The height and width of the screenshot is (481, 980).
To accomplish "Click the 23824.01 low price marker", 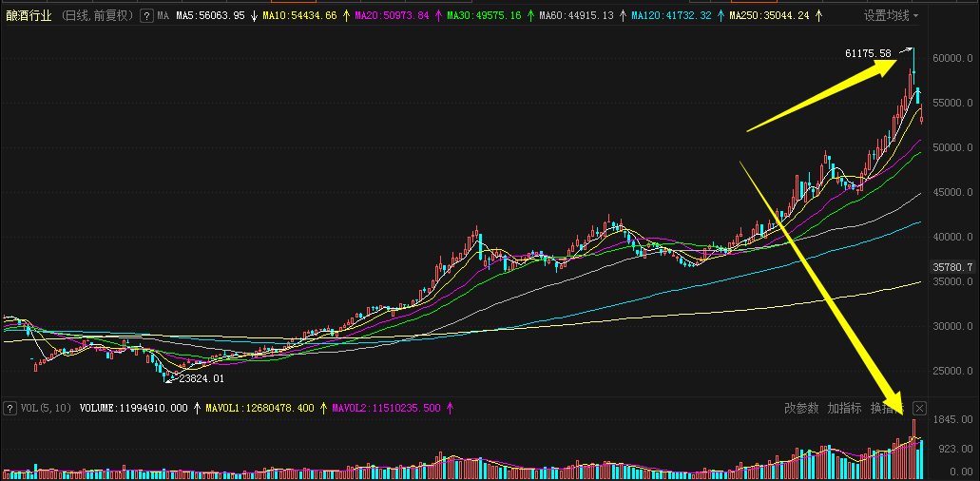I will tap(201, 378).
